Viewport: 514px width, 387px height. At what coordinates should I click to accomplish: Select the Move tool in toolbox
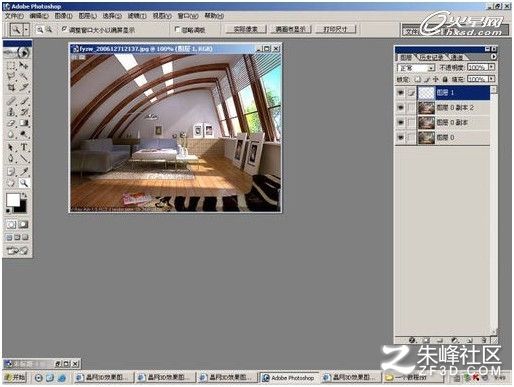tap(24, 65)
